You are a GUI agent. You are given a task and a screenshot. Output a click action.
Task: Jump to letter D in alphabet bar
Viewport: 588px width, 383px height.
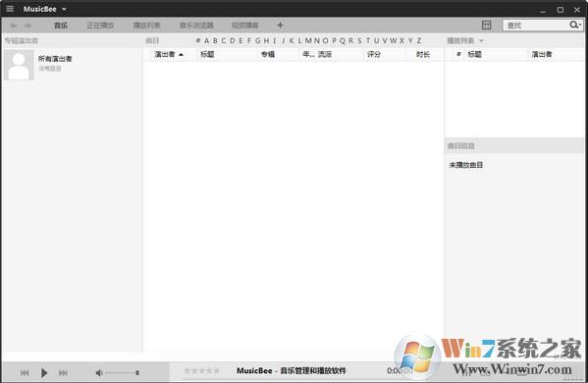[233, 40]
